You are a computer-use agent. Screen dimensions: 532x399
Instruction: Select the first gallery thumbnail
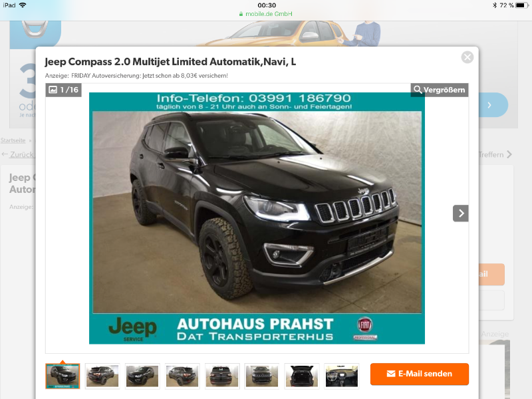click(x=63, y=376)
